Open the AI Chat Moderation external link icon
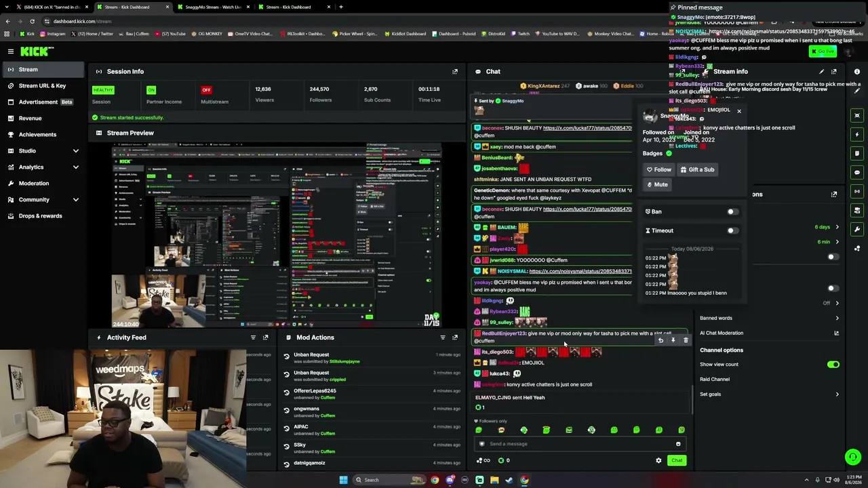Image resolution: width=868 pixels, height=488 pixels. tap(836, 333)
